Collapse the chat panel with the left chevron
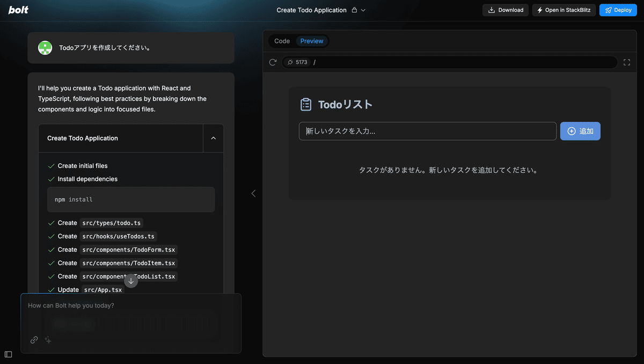This screenshot has width=644, height=364. [x=253, y=193]
